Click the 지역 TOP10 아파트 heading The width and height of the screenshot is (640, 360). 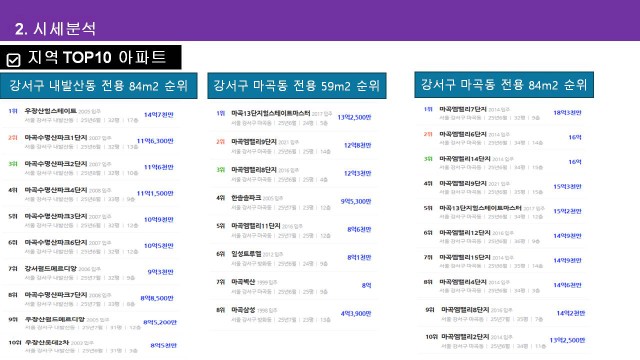[97, 57]
